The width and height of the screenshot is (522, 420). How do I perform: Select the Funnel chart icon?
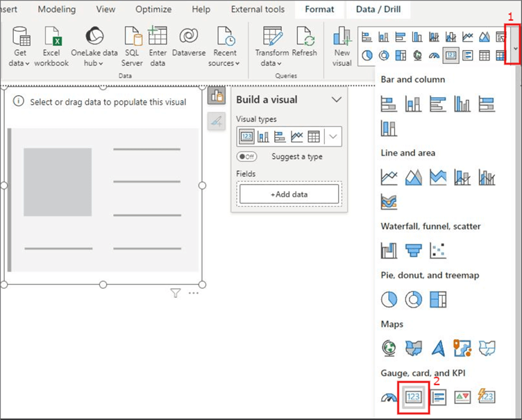414,250
